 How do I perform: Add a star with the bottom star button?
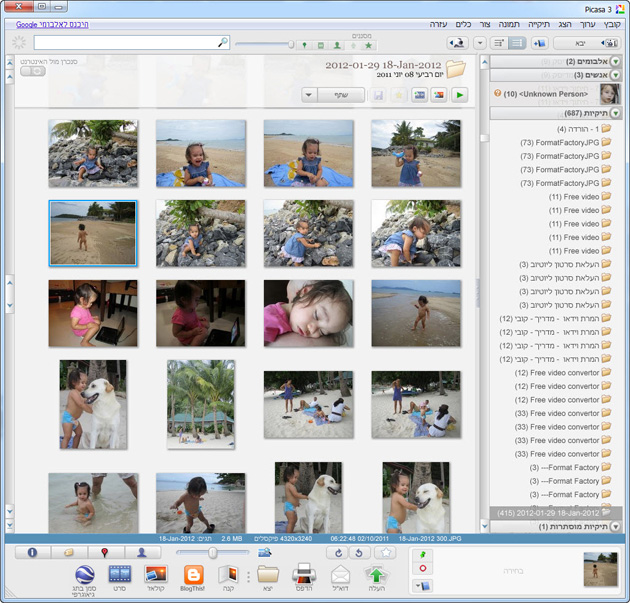tap(385, 553)
